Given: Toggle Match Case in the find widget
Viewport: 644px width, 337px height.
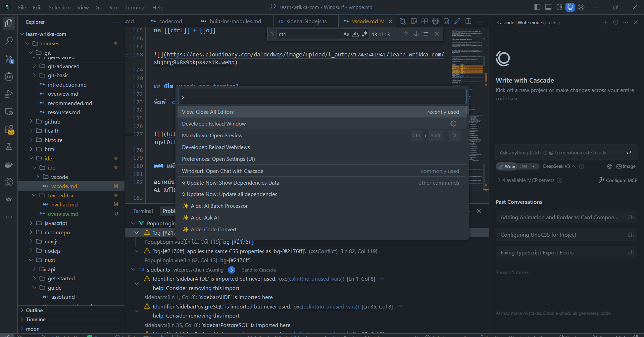Looking at the screenshot, I should [x=346, y=34].
